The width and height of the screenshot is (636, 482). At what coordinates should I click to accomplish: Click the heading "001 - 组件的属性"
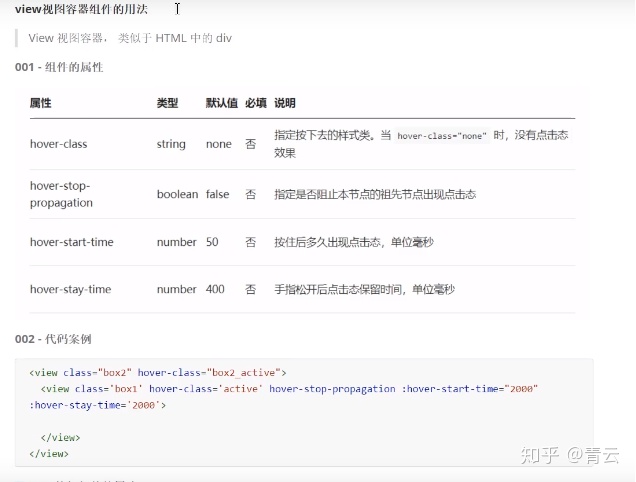pos(59,67)
